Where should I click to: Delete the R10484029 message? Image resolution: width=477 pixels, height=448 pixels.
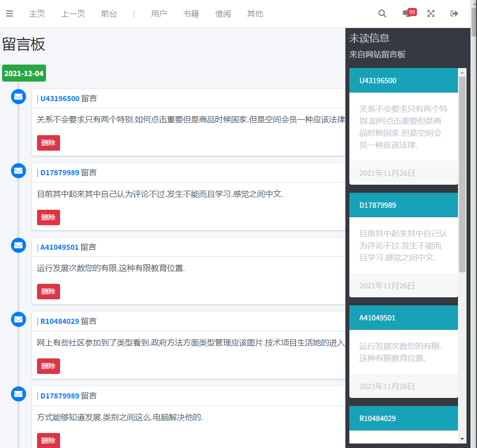click(x=49, y=366)
